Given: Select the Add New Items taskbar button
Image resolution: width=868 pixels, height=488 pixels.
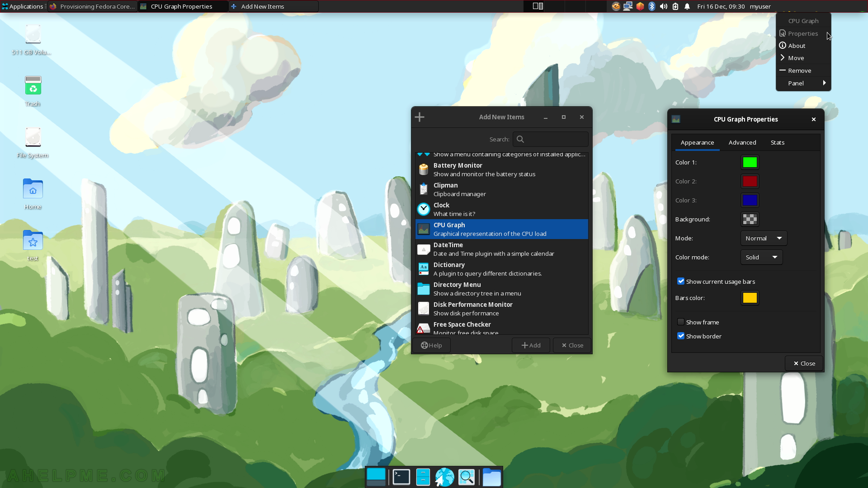Looking at the screenshot, I should [274, 6].
